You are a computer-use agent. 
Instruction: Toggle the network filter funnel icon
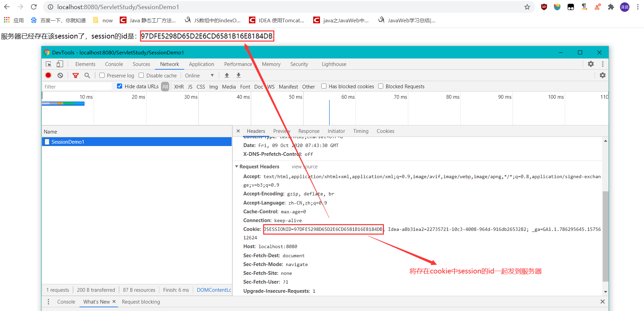pyautogui.click(x=76, y=75)
